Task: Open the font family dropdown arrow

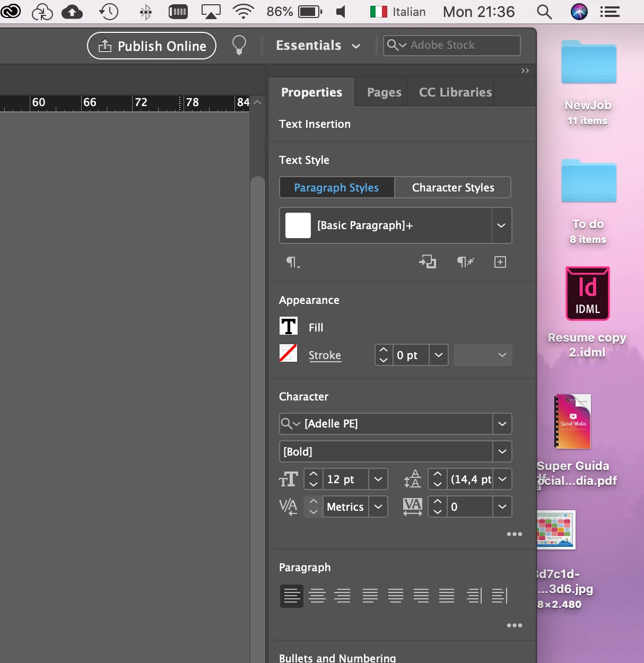Action: point(502,424)
